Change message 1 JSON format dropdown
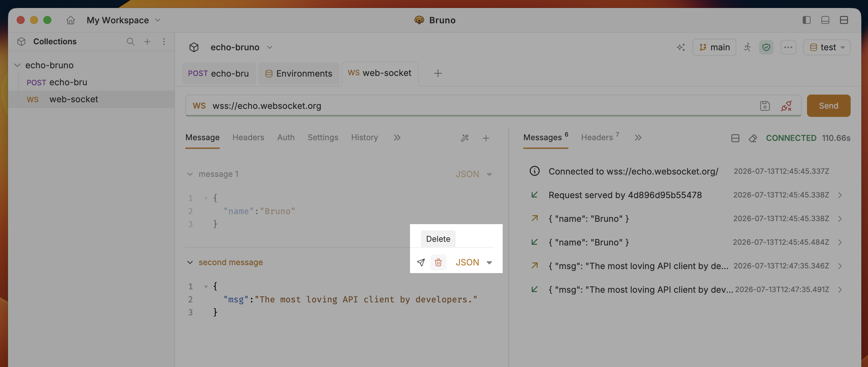This screenshot has width=868, height=367. pyautogui.click(x=474, y=174)
